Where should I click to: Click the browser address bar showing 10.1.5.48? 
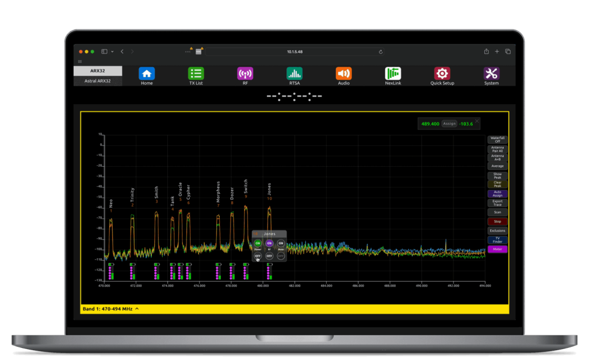(294, 52)
